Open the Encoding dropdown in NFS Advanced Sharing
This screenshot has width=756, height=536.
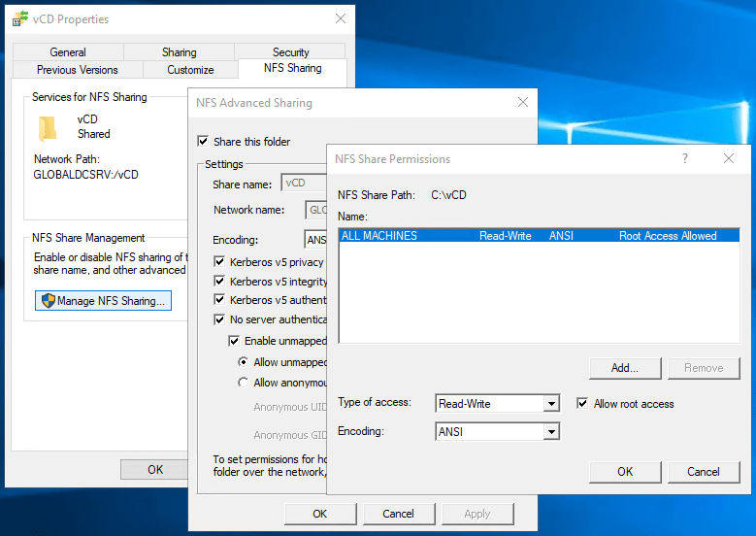tap(315, 240)
